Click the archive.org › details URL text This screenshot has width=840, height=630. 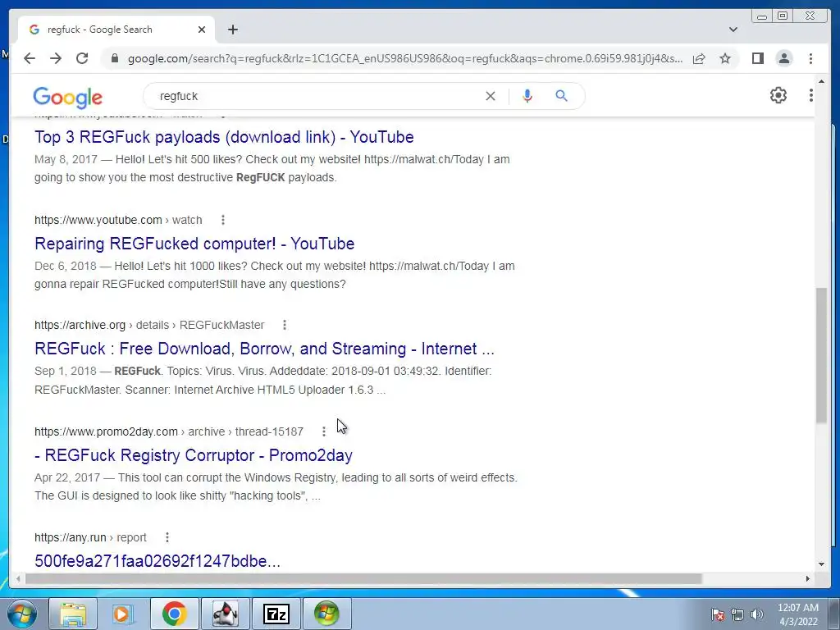[149, 325]
